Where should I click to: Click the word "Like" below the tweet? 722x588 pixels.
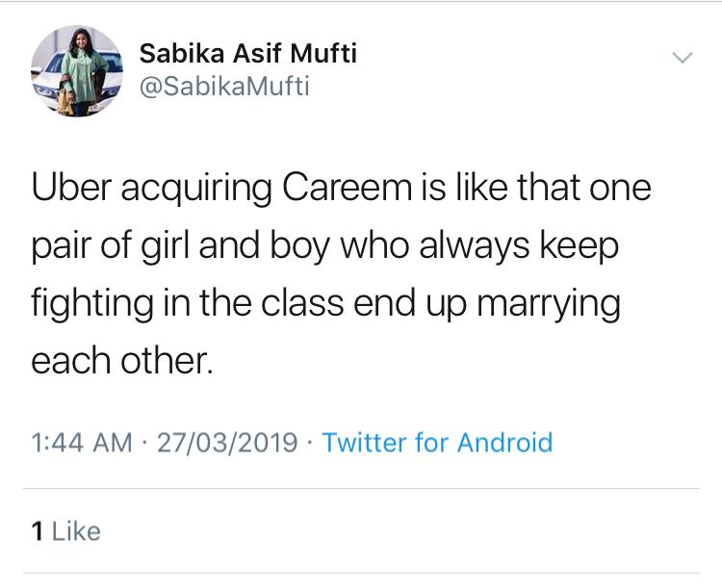[76, 531]
